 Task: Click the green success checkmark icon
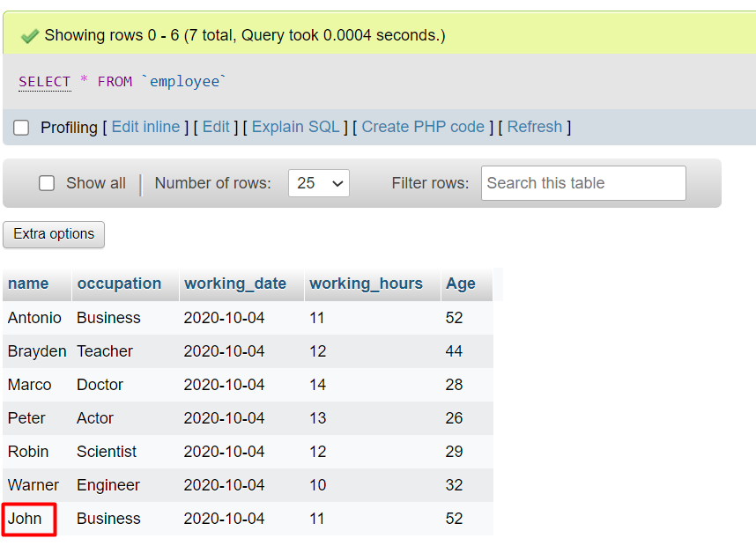tap(30, 36)
